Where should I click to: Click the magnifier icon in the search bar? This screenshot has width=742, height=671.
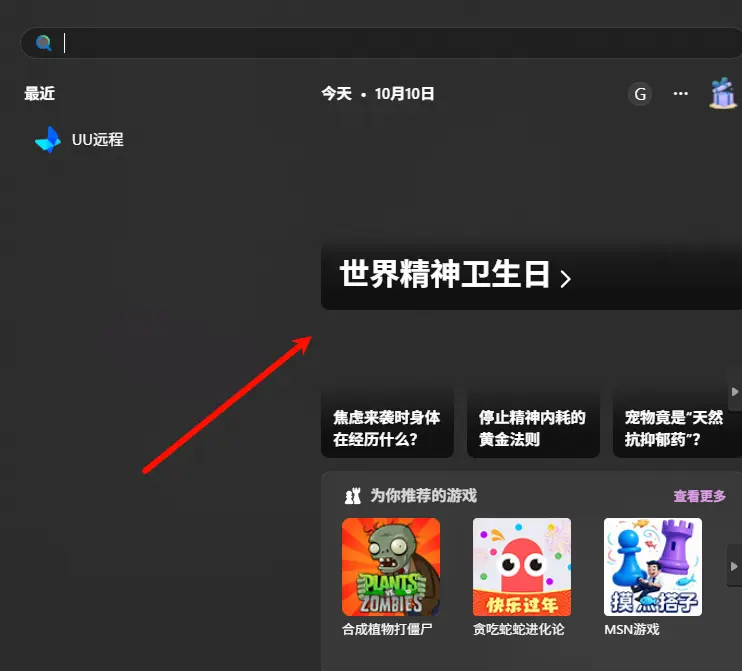tap(43, 43)
